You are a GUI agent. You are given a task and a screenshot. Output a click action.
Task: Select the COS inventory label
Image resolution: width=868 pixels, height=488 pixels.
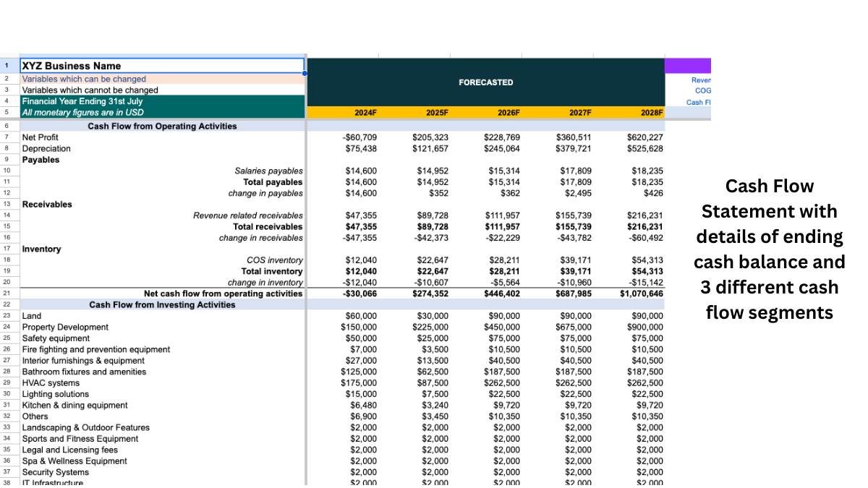tap(275, 260)
